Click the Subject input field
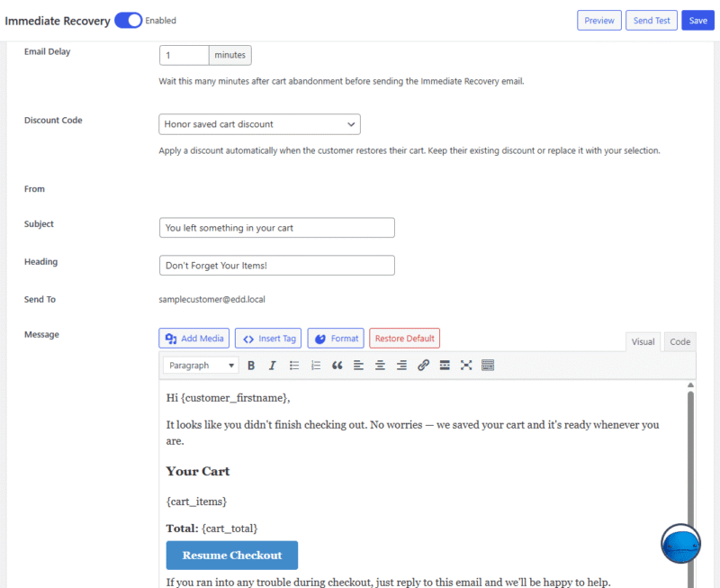720x588 pixels. point(276,228)
